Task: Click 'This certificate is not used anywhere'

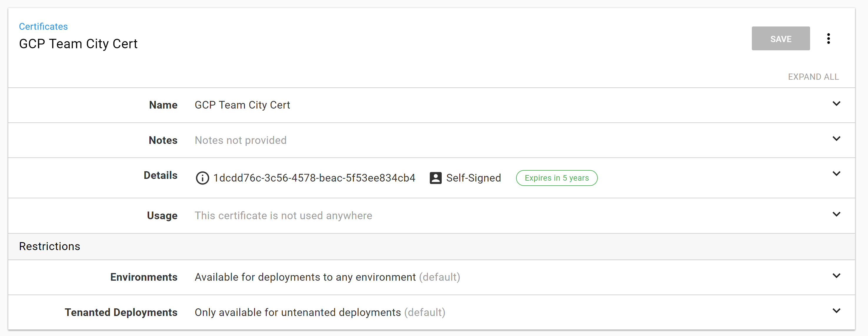Action: 283,216
